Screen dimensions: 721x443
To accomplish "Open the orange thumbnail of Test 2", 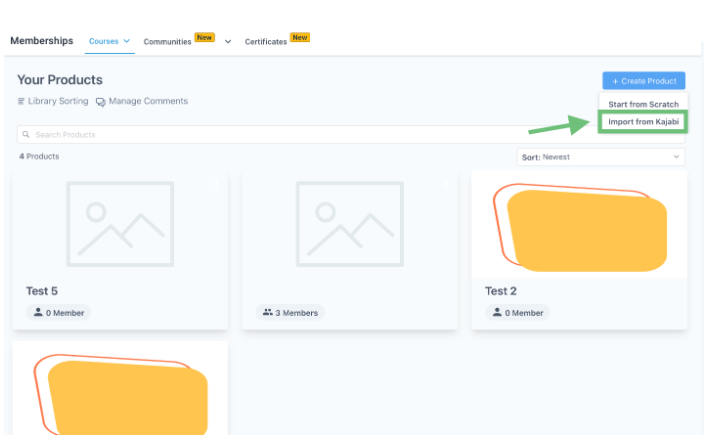I will tap(579, 227).
